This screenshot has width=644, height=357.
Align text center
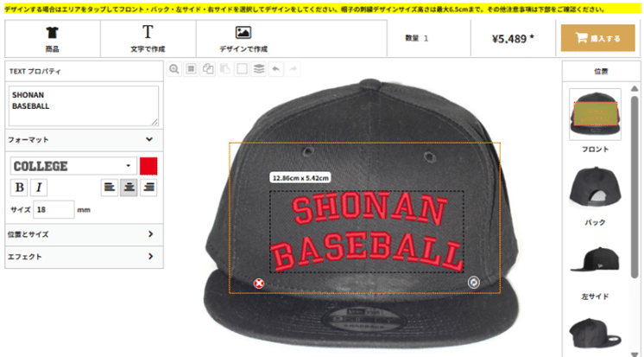pos(129,188)
